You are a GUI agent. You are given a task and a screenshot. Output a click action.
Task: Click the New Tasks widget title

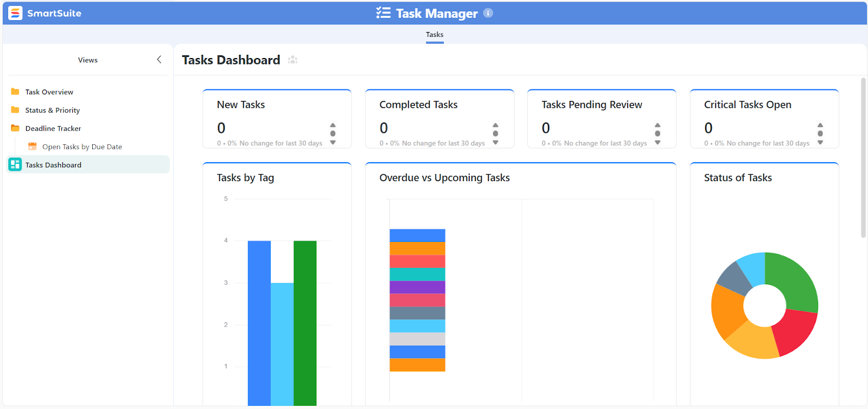tap(241, 105)
